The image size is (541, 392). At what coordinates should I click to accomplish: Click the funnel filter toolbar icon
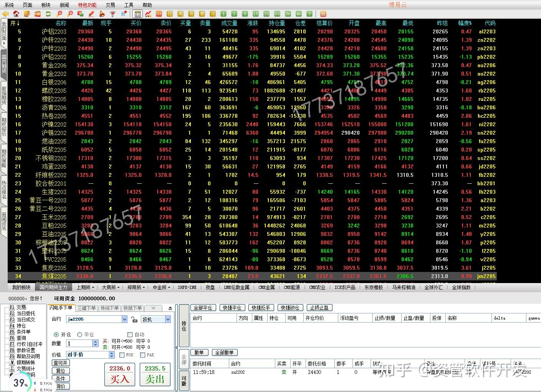pos(113,14)
